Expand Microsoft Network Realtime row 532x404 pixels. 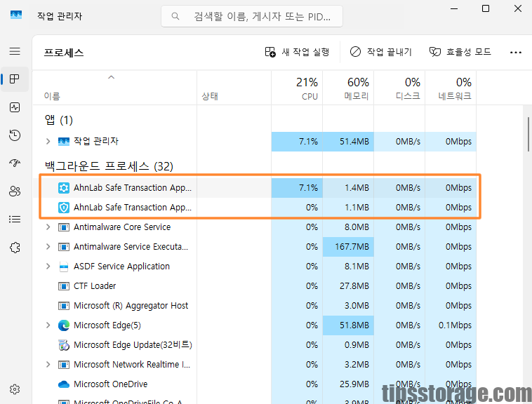pos(48,365)
